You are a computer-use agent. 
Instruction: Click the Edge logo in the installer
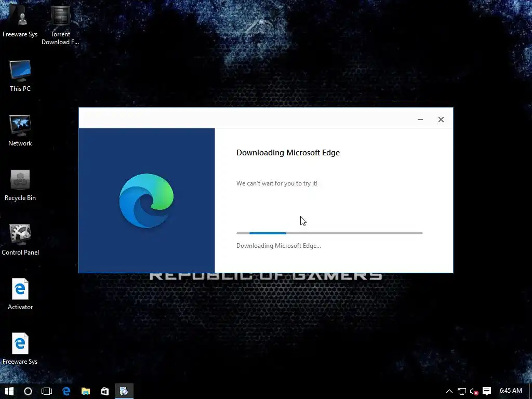(146, 201)
